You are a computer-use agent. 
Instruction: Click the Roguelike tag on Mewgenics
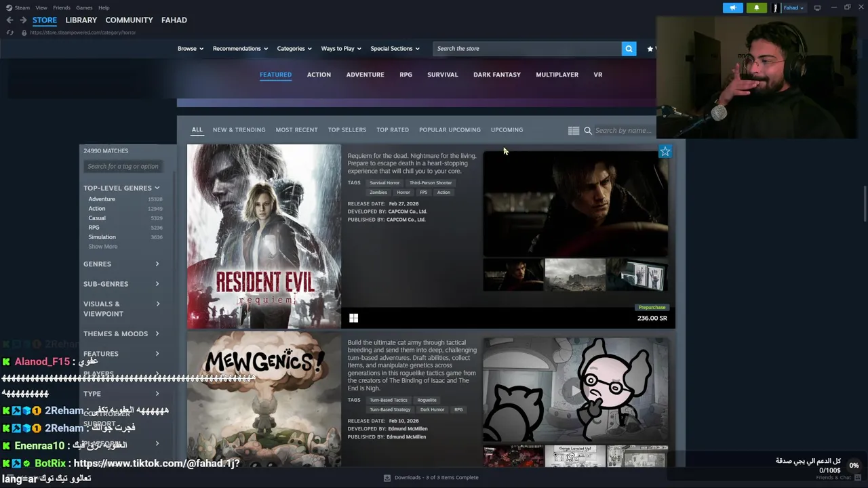[x=427, y=401]
